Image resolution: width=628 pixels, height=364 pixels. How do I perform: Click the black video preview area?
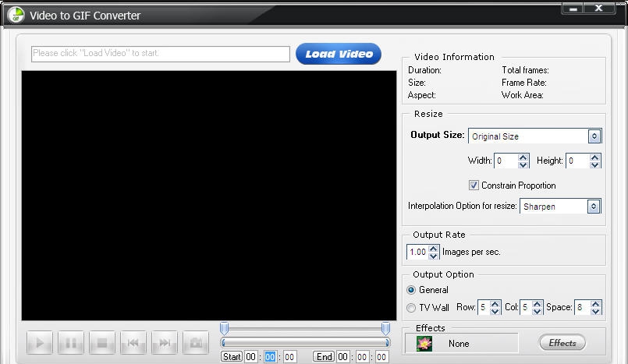click(208, 196)
